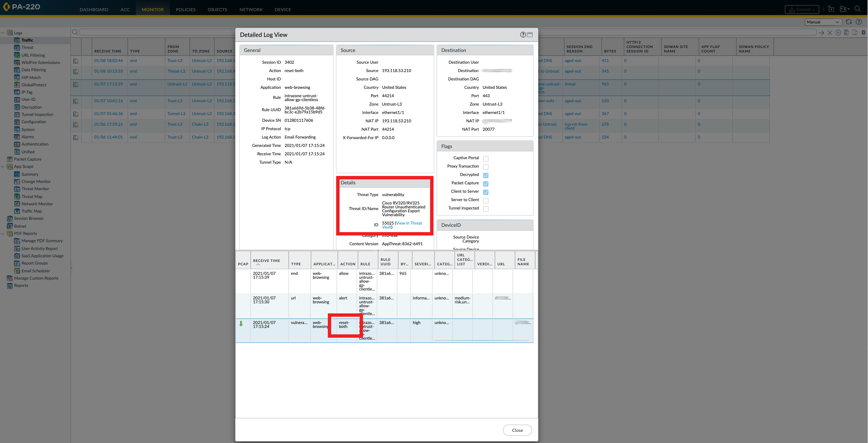Open the Session Browser
This screenshot has height=443, width=868.
(29, 218)
